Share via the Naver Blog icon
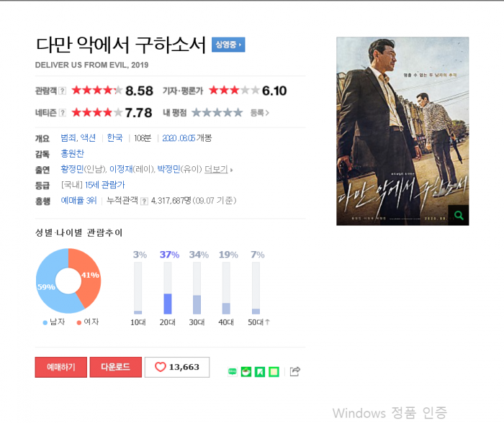Viewport: 504px width, 423px height. 260,372
